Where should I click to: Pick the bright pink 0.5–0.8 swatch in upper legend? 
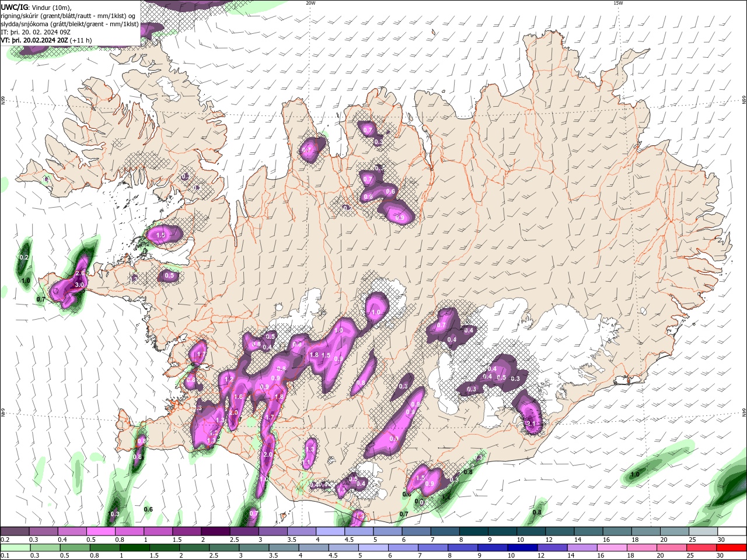pyautogui.click(x=100, y=531)
